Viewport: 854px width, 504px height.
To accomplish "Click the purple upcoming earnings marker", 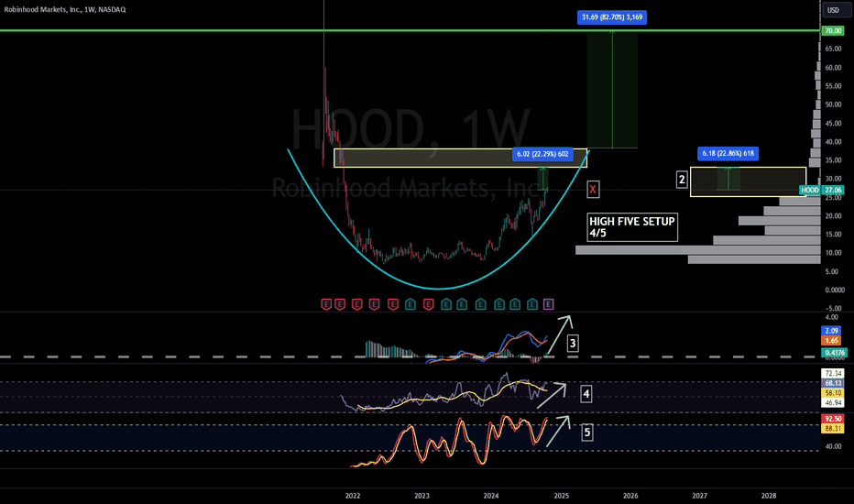I will pyautogui.click(x=549, y=304).
